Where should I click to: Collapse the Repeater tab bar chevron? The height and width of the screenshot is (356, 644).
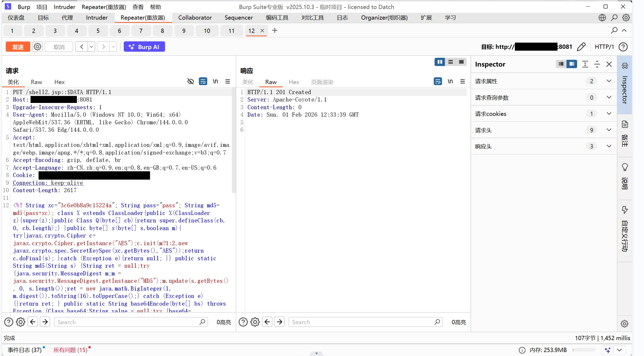click(x=624, y=31)
